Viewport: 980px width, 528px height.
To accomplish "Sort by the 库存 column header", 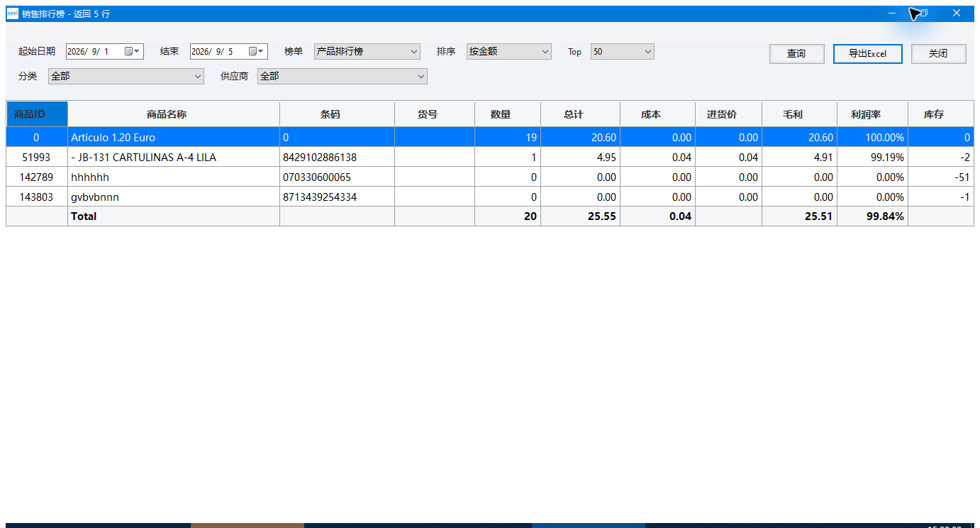I will (x=940, y=114).
